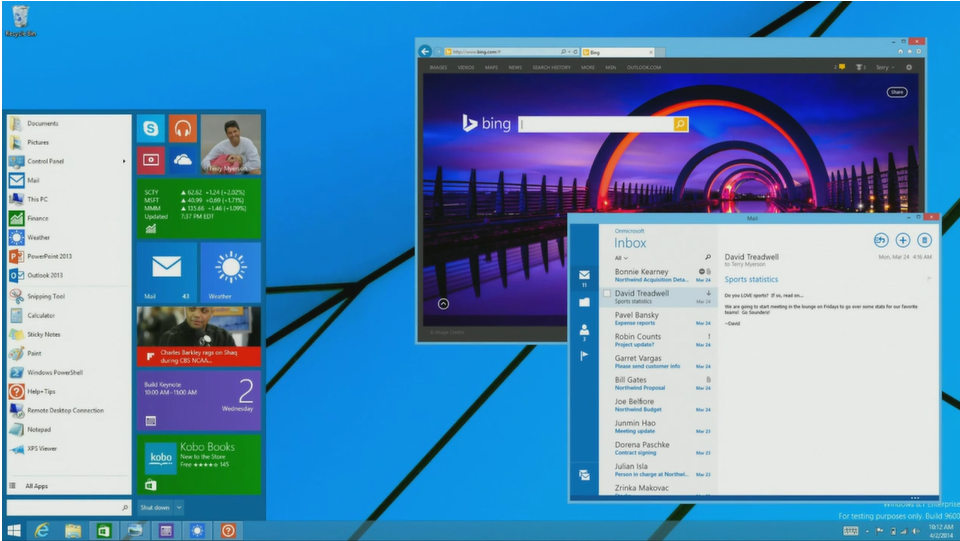Open the Help question mark taskbar icon
The height and width of the screenshot is (541, 960).
(x=228, y=531)
